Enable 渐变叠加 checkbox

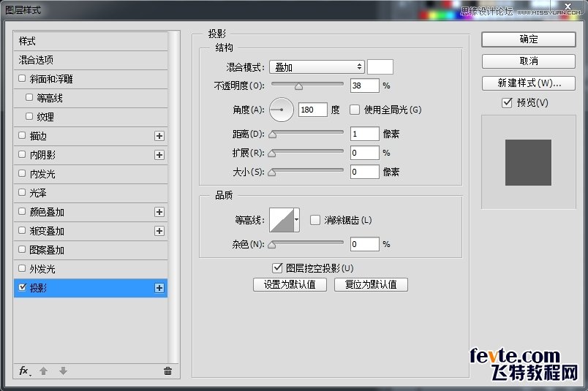pos(22,230)
